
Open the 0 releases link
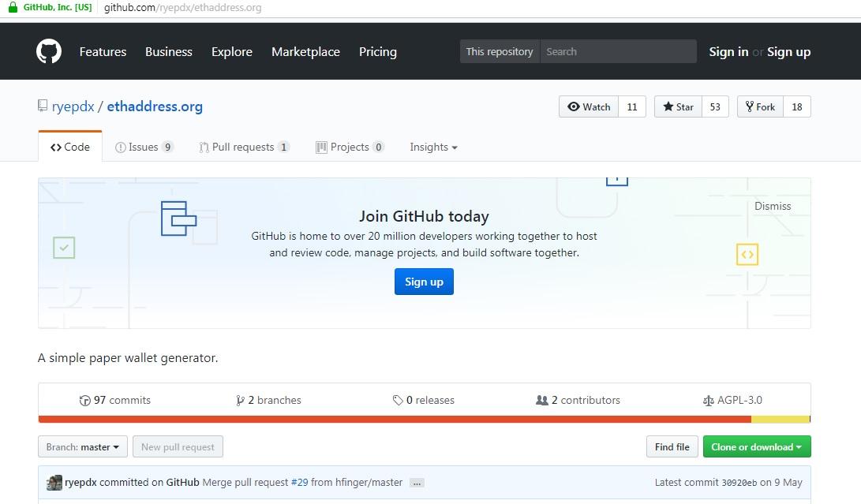(423, 400)
